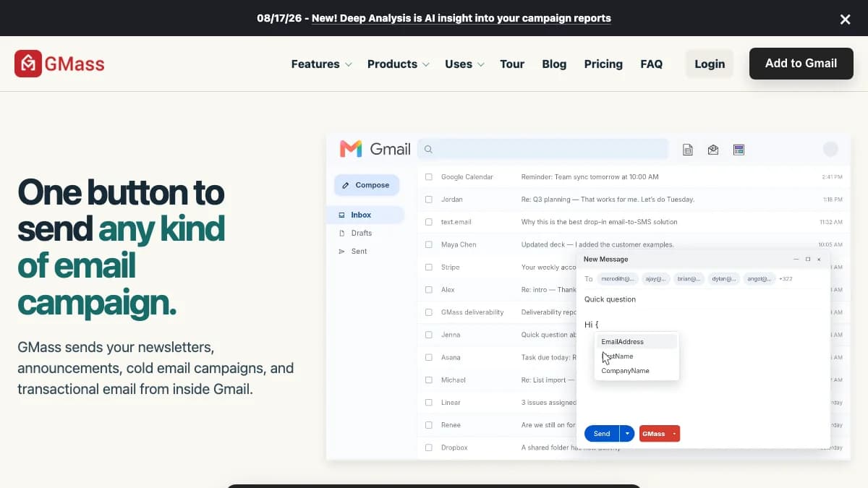868x488 pixels.
Task: Choose EmailAddress from the merge-tag list
Action: 637,342
